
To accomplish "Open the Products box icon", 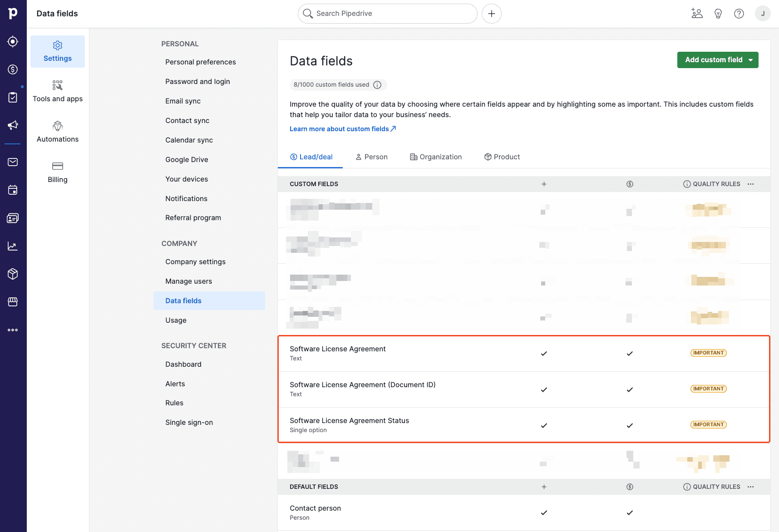I will [x=13, y=274].
